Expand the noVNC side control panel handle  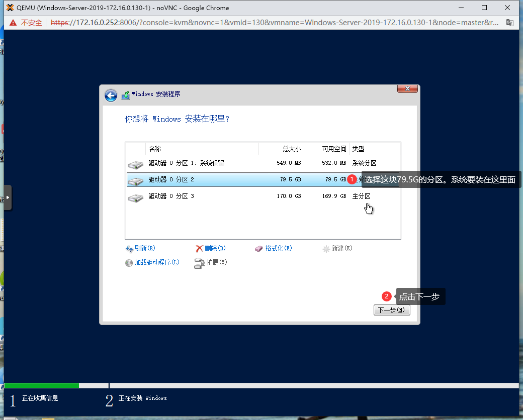[8, 197]
